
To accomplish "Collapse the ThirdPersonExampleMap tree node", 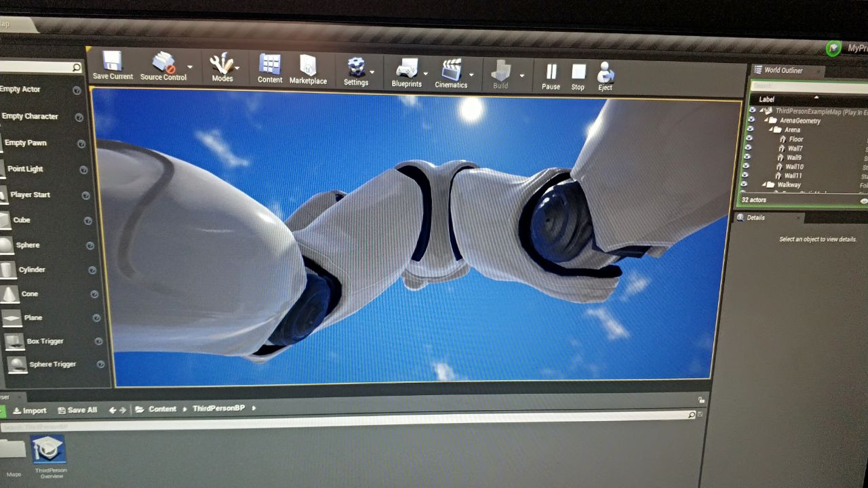I will (x=762, y=110).
